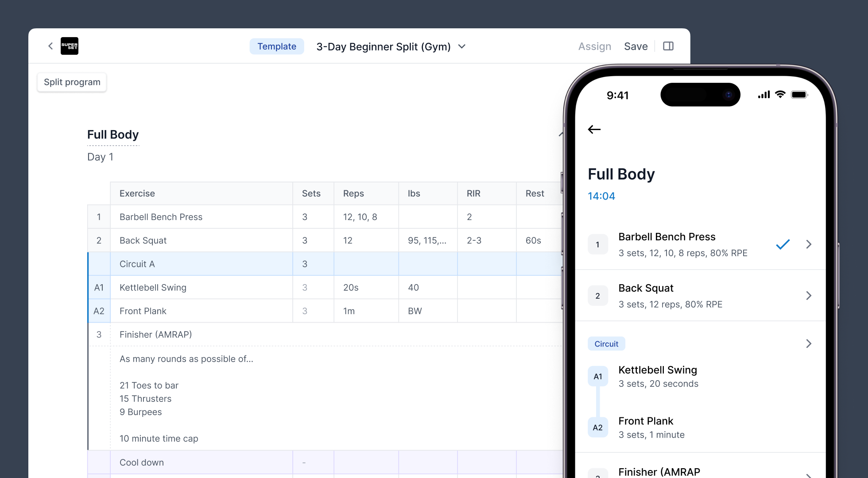868x478 pixels.
Task: Open Barbell Bench Press chevron on phone
Action: (809, 244)
